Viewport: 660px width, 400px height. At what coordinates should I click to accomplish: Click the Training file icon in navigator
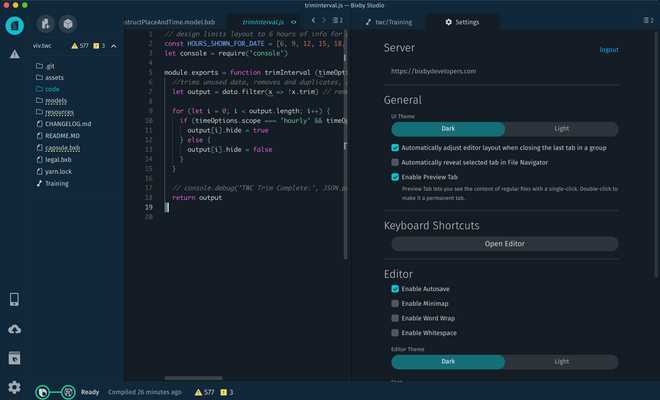(40, 183)
